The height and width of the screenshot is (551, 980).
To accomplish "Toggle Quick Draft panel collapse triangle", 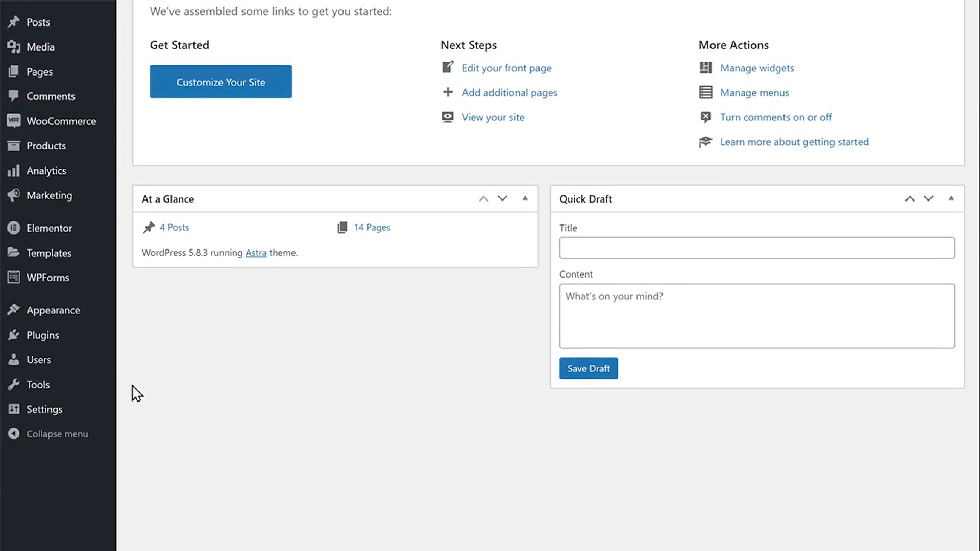I will [951, 198].
